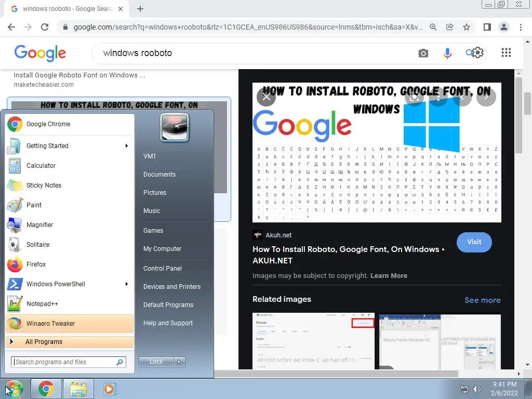
Task: Open Chrome three-dot menu
Action: (521, 27)
